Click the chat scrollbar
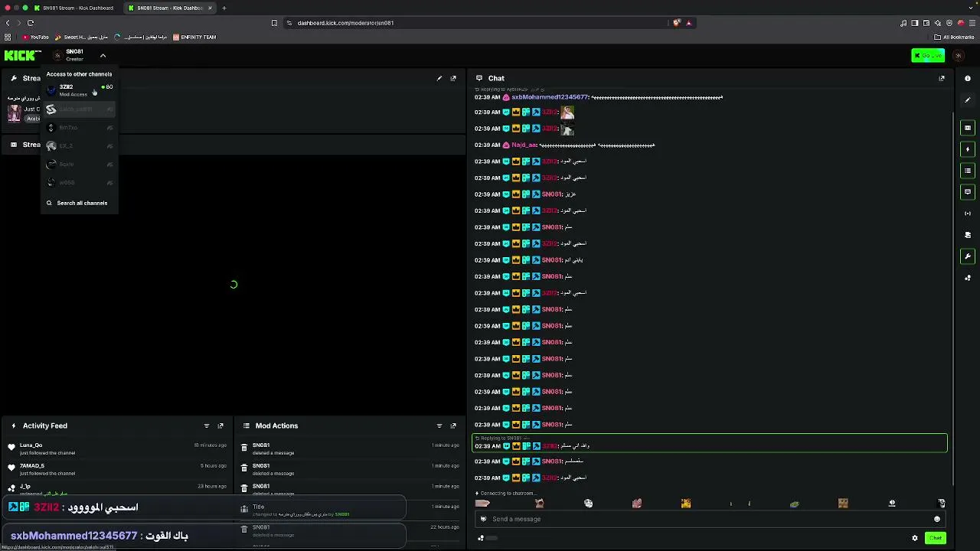The width and height of the screenshot is (980, 551). pos(952,298)
